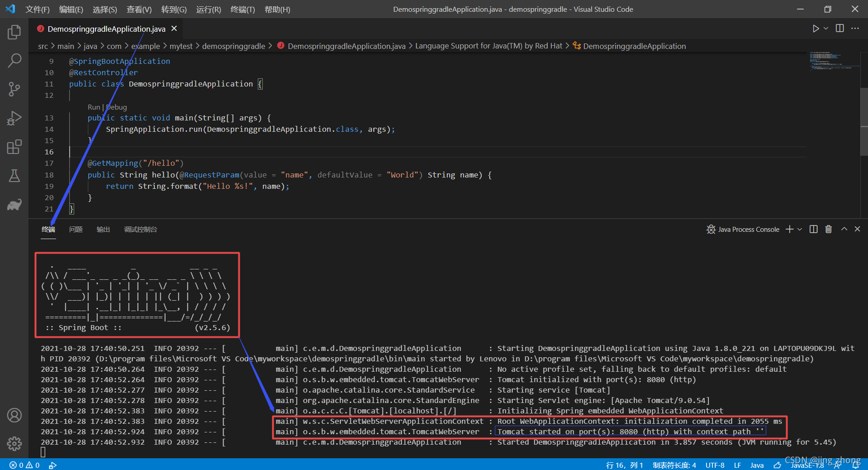Show errors and warnings count in status bar

[24, 465]
